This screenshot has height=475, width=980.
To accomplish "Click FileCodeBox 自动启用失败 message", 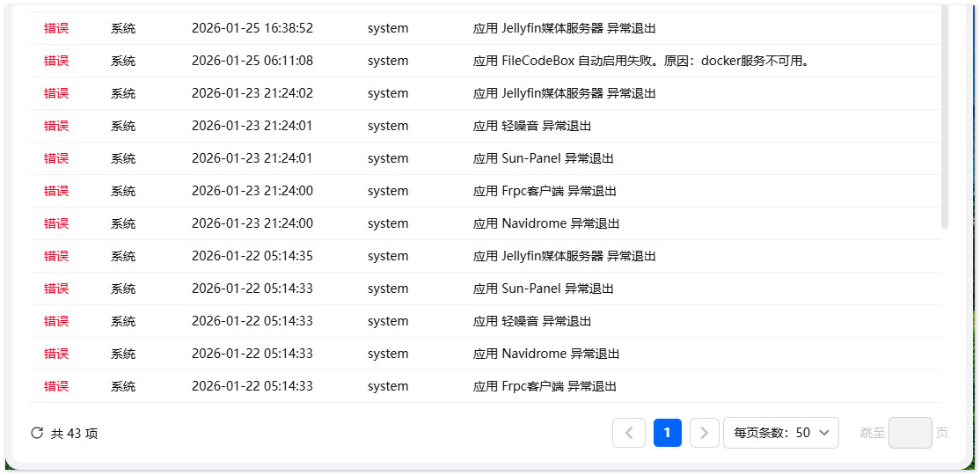I will pyautogui.click(x=641, y=61).
